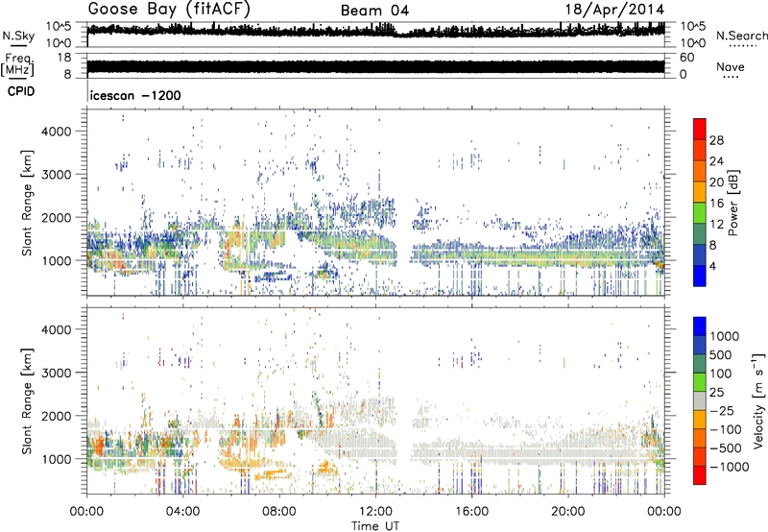The width and height of the screenshot is (768, 532).
Task: Click the '4000' tick on power panel
Action: point(56,132)
